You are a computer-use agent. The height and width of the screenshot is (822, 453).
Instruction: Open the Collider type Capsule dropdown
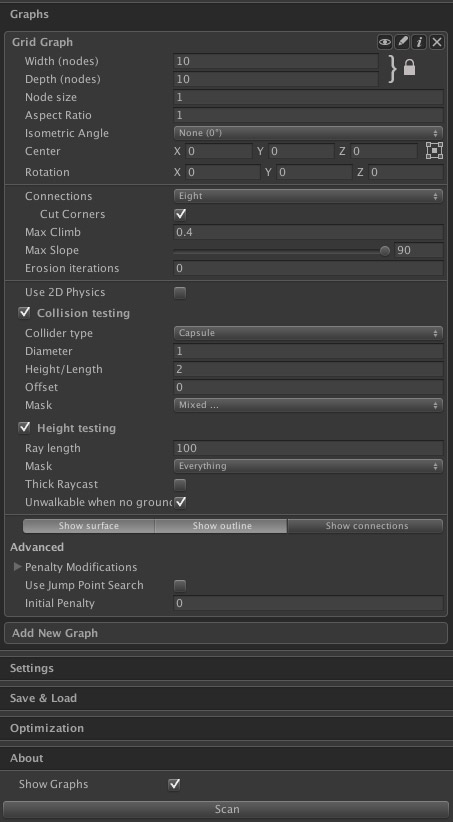tap(308, 333)
